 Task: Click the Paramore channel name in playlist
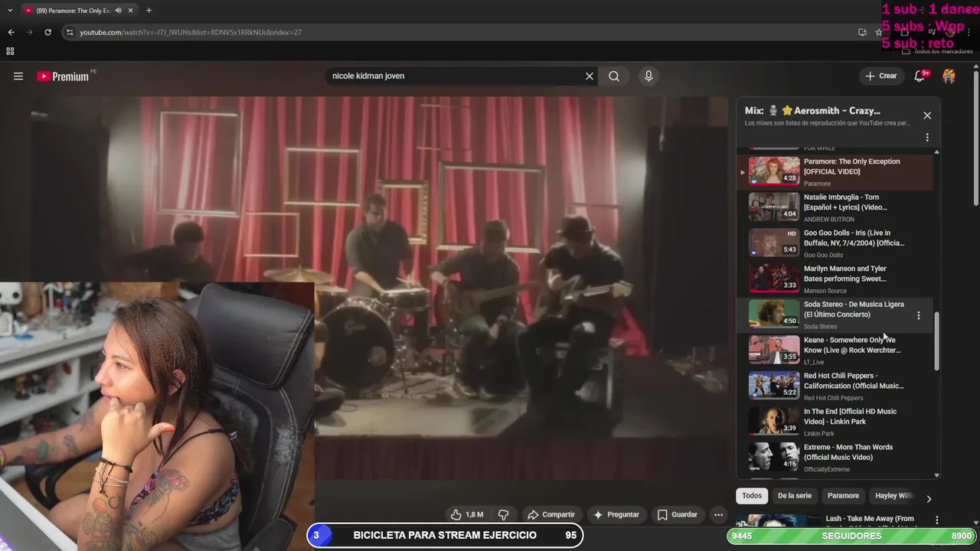click(817, 184)
